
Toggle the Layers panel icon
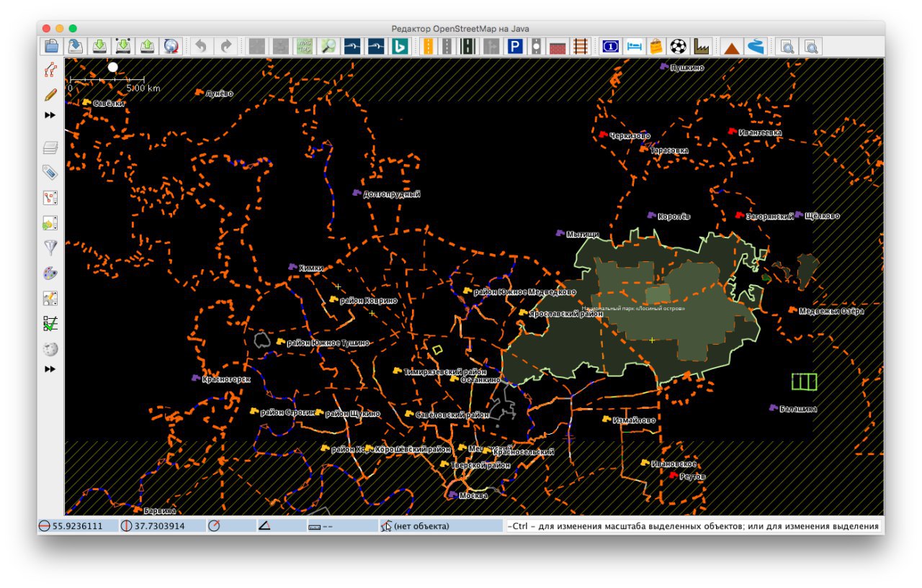(x=50, y=148)
